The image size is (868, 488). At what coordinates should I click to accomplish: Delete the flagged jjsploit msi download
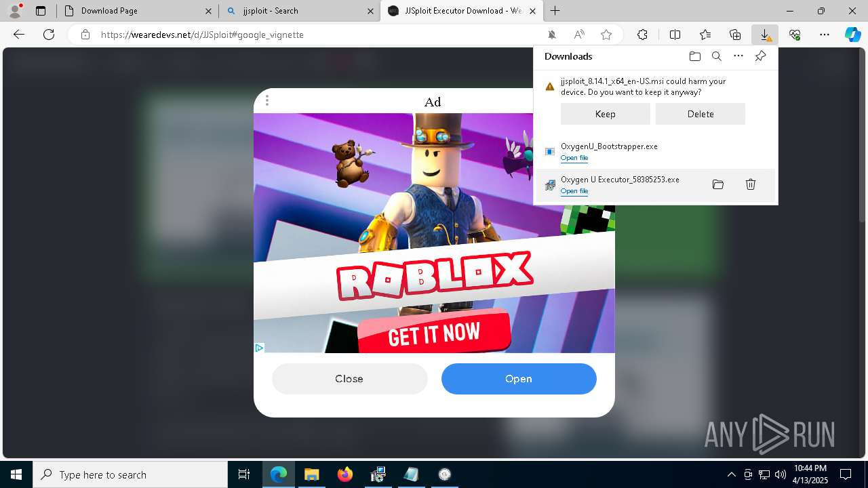point(701,114)
